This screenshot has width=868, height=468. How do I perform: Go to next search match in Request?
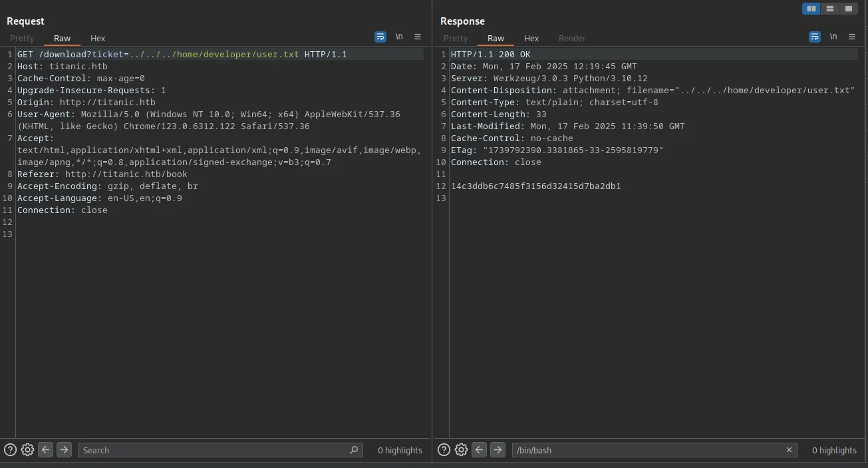click(64, 450)
